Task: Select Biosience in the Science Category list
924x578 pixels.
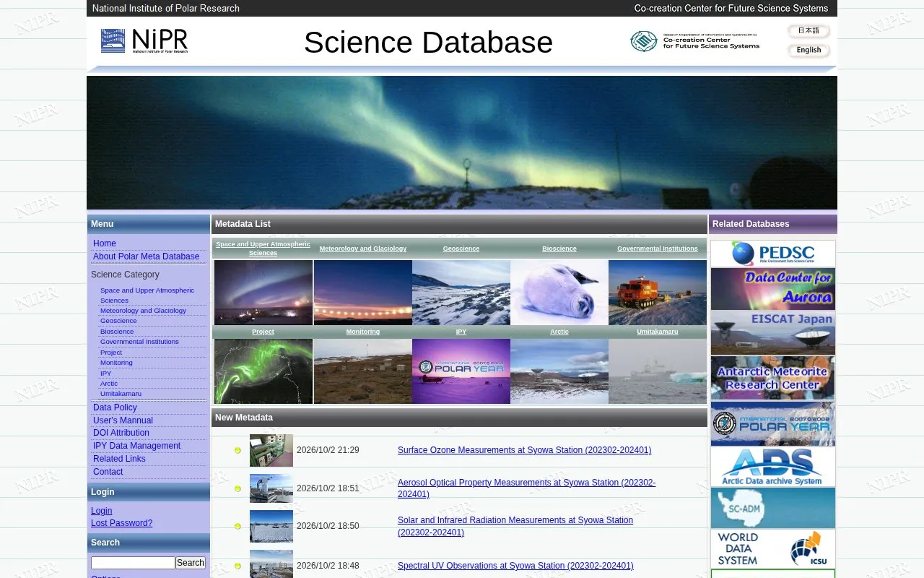Action: point(117,332)
